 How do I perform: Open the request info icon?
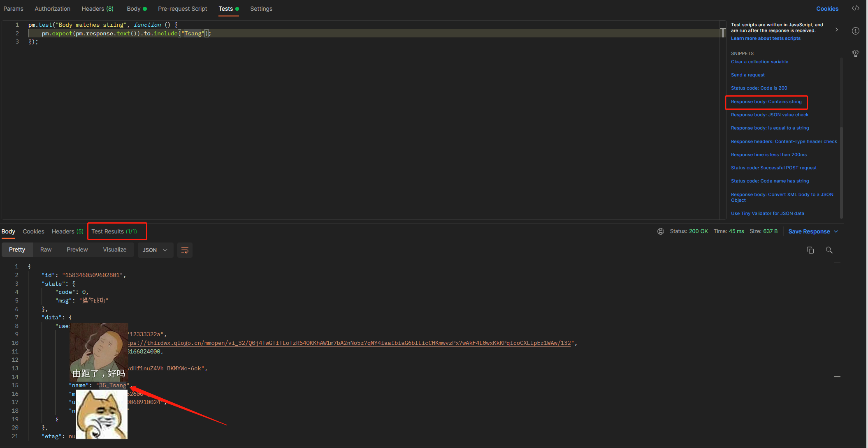[x=856, y=31]
